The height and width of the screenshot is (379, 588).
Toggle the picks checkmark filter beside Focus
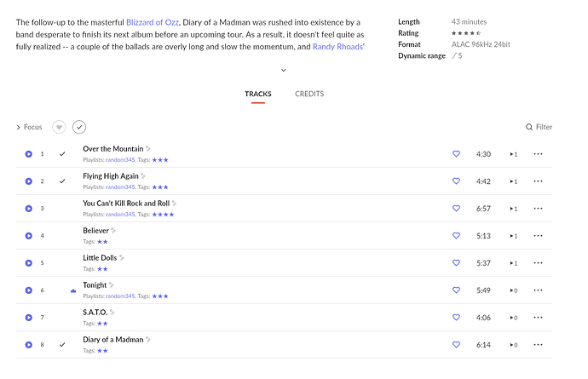[x=79, y=127]
